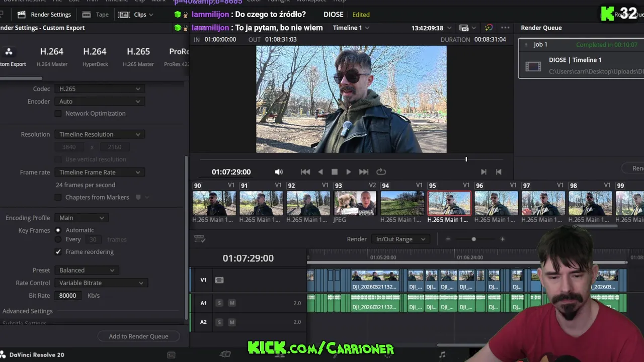Jump to first frame in viewer
644x362 pixels.
[x=305, y=172]
